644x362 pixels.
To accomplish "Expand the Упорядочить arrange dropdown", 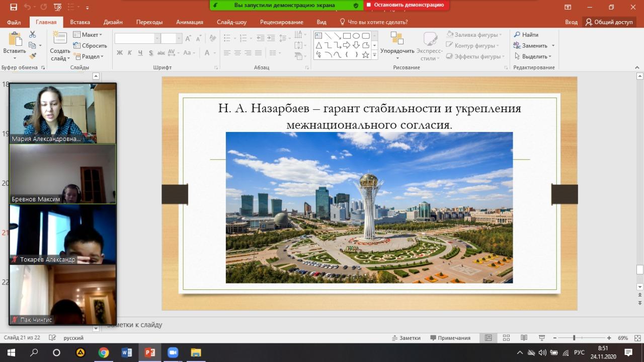I will 397,51.
